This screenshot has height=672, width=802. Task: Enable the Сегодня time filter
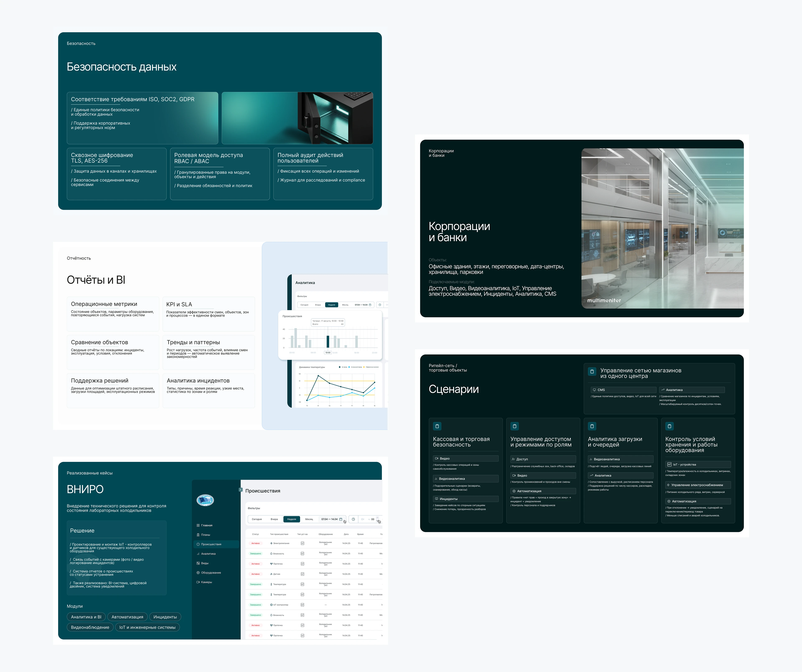257,519
